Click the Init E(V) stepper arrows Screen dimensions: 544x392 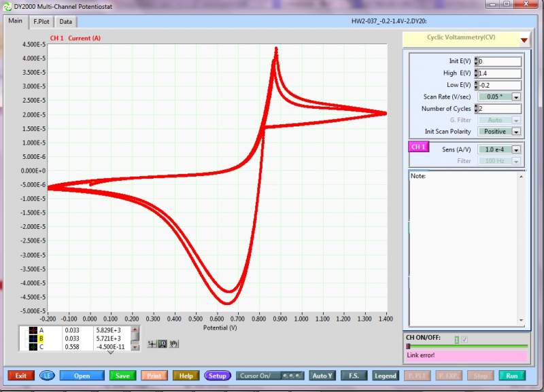click(476, 61)
